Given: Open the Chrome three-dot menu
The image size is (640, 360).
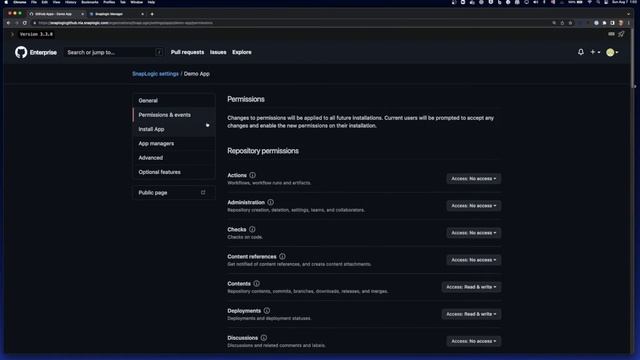Looking at the screenshot, I should click(629, 23).
